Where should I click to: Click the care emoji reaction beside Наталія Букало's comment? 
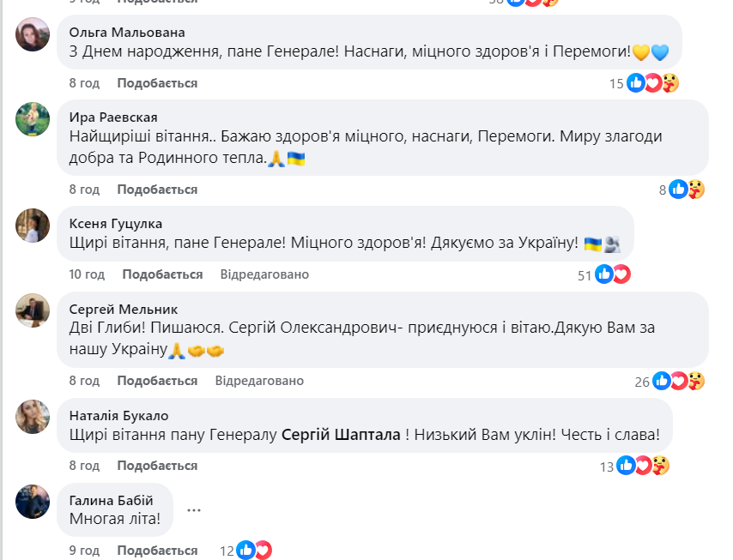[x=659, y=467]
